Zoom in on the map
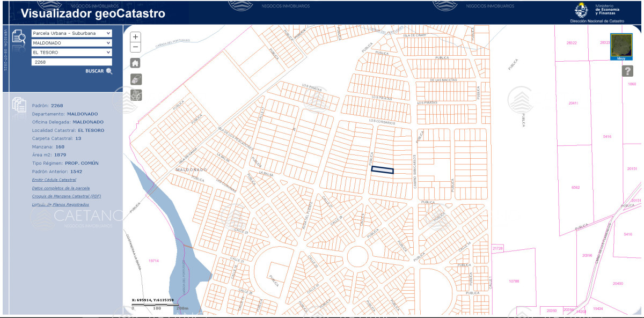The width and height of the screenshot is (644, 318). pyautogui.click(x=136, y=37)
